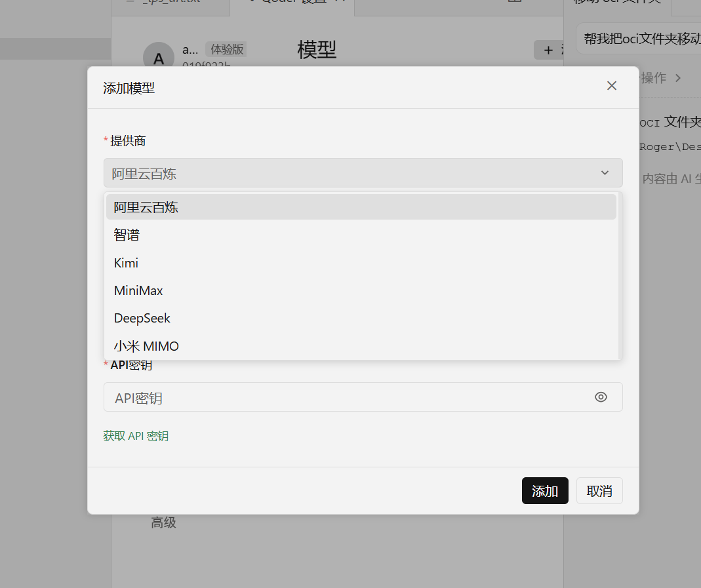
Task: Click the 体验版 badge next to account
Action: [227, 49]
